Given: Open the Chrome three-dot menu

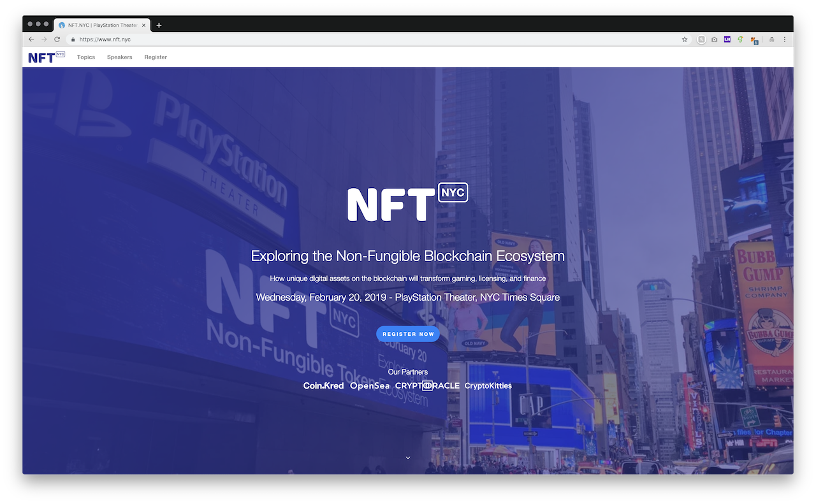Looking at the screenshot, I should point(784,40).
